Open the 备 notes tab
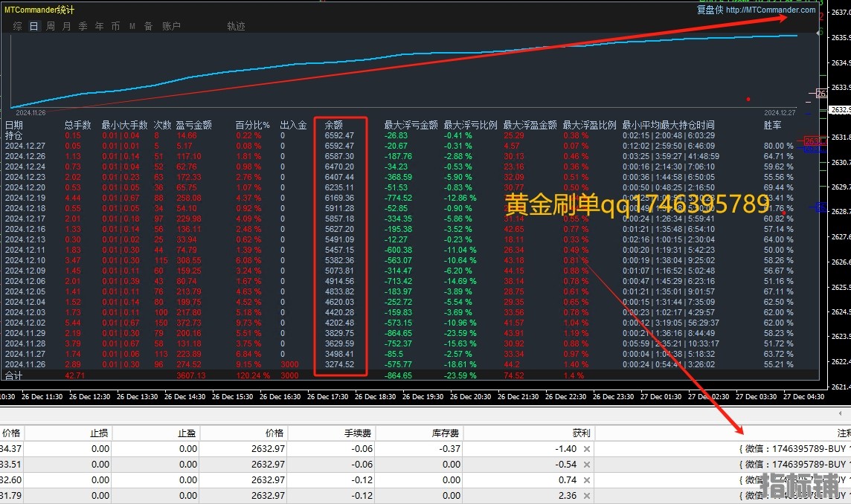Viewport: 851px width, 504px height. 148,26
